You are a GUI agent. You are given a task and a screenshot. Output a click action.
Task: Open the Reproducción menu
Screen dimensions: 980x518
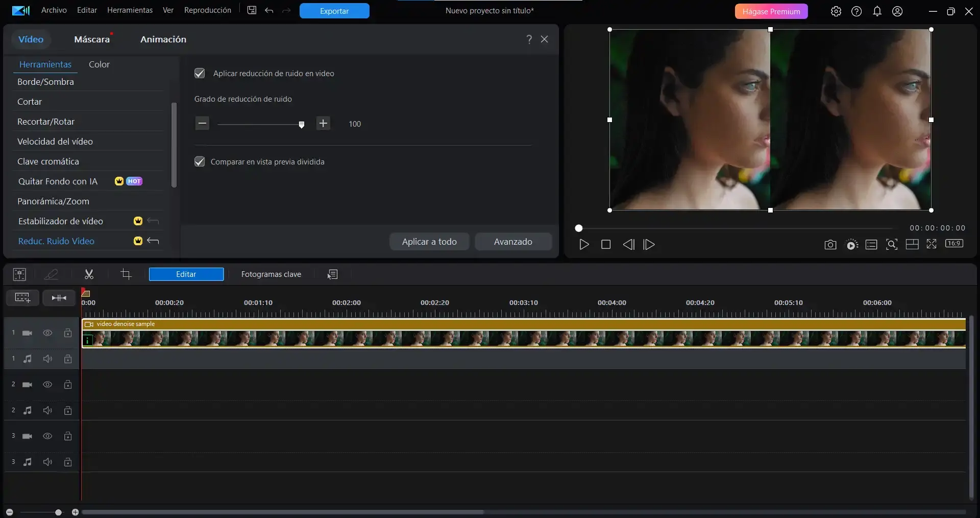coord(207,10)
